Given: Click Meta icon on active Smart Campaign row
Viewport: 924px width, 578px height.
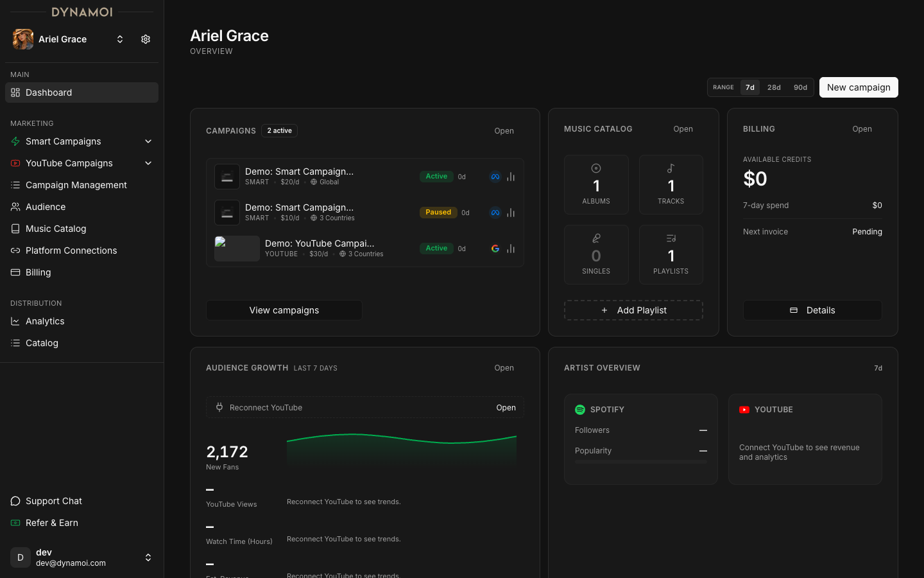Looking at the screenshot, I should [x=495, y=177].
